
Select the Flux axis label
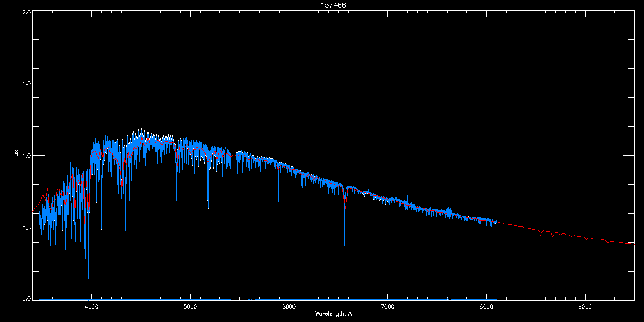pyautogui.click(x=16, y=155)
